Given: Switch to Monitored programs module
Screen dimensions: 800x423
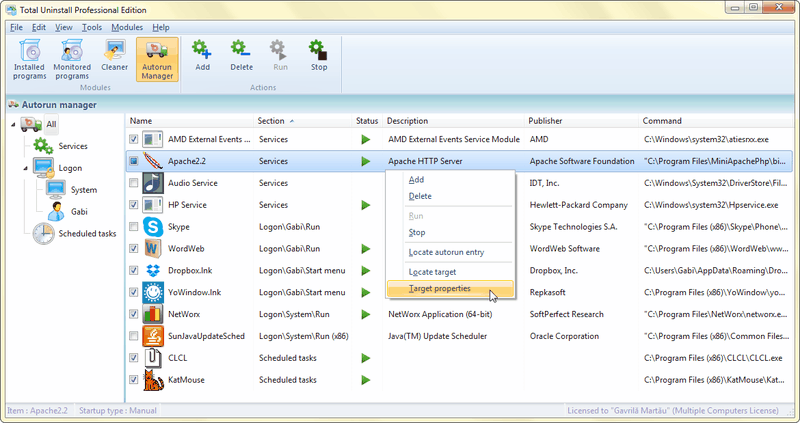Looking at the screenshot, I should (72, 60).
